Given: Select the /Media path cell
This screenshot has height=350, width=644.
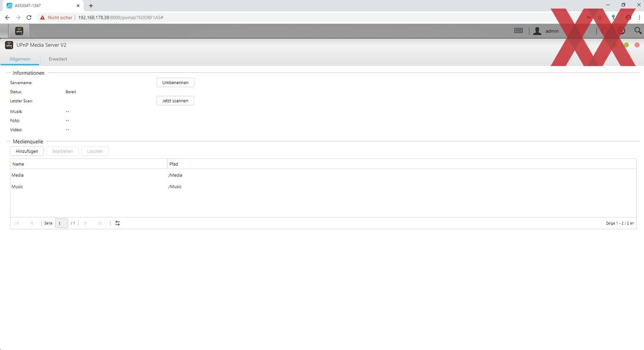Looking at the screenshot, I should click(175, 175).
